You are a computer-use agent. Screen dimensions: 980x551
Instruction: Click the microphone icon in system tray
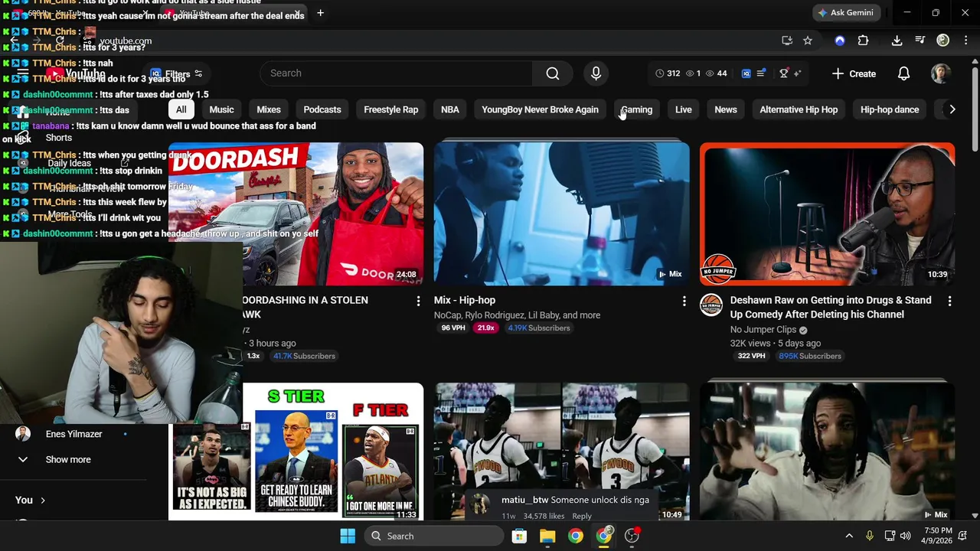pyautogui.click(x=869, y=536)
